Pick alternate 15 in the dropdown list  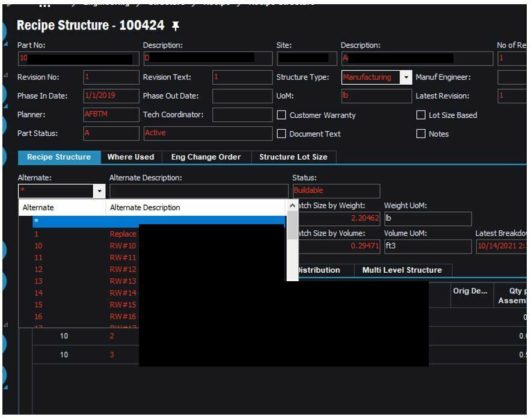[87, 305]
